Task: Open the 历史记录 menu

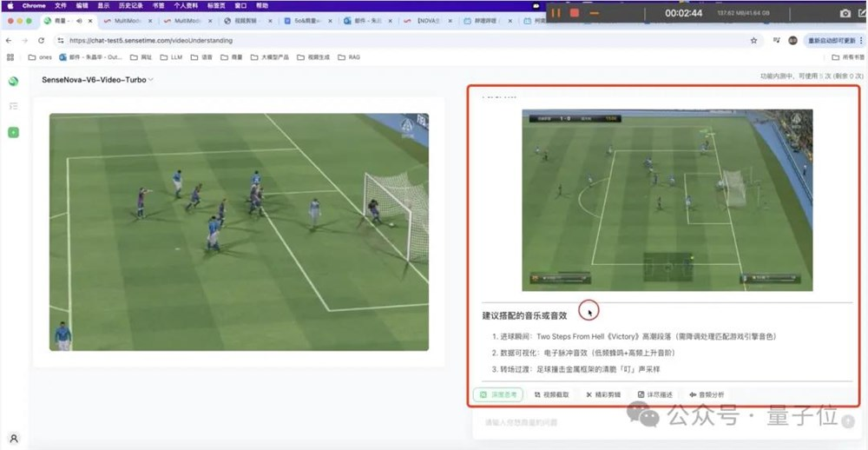Action: tap(131, 5)
